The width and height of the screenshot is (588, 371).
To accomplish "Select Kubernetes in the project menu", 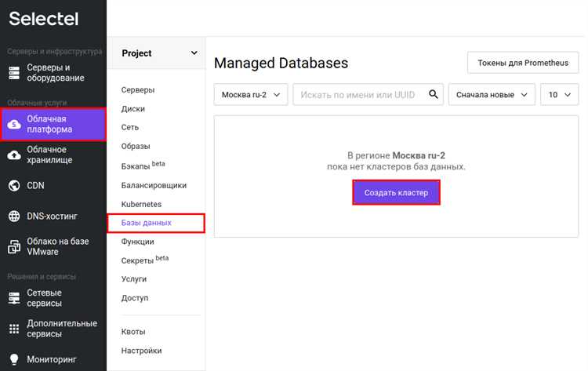I will (x=142, y=204).
